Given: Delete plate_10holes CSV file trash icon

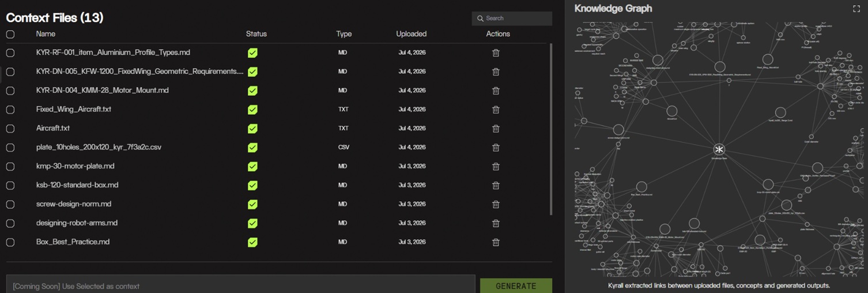Looking at the screenshot, I should coord(496,148).
